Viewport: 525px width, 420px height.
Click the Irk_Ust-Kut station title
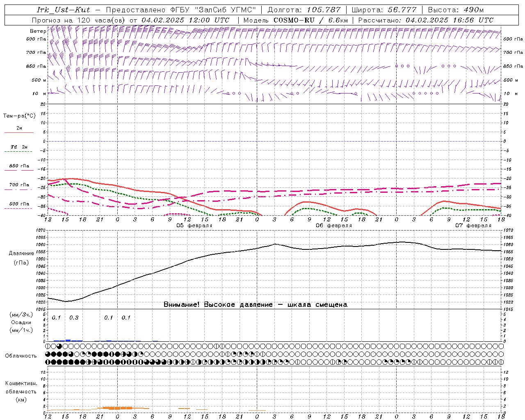click(63, 10)
